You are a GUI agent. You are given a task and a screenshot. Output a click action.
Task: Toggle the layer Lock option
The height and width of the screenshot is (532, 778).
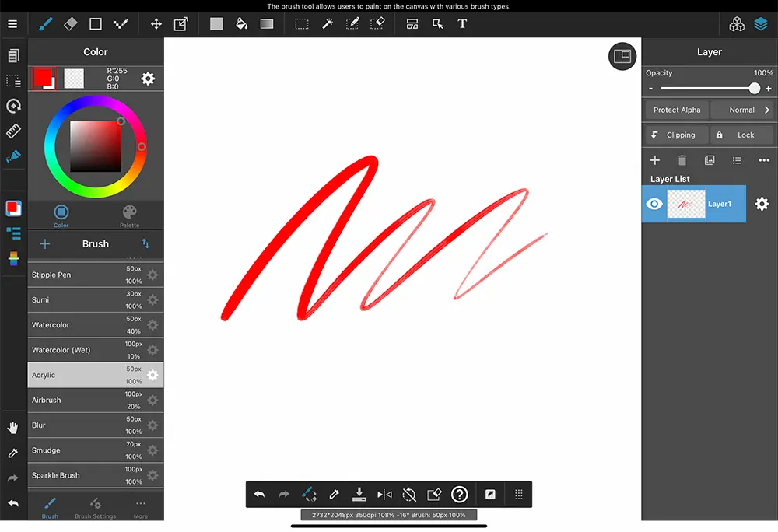(x=741, y=135)
